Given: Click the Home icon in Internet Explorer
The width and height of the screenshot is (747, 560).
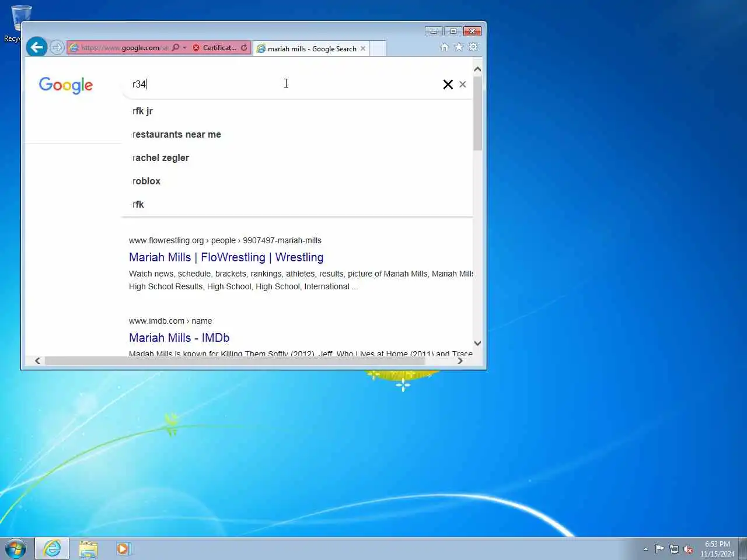Looking at the screenshot, I should pyautogui.click(x=445, y=47).
